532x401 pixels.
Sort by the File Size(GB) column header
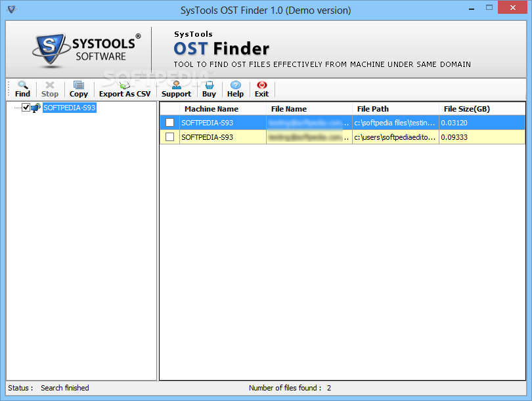(482, 109)
